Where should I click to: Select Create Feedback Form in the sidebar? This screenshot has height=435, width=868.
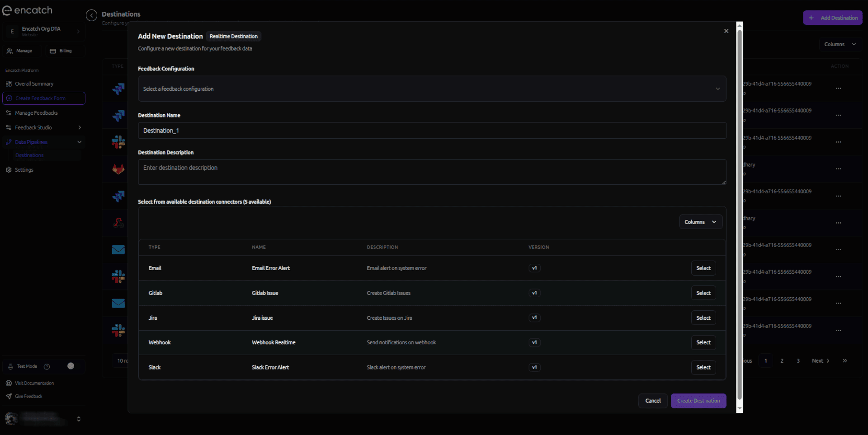click(44, 98)
